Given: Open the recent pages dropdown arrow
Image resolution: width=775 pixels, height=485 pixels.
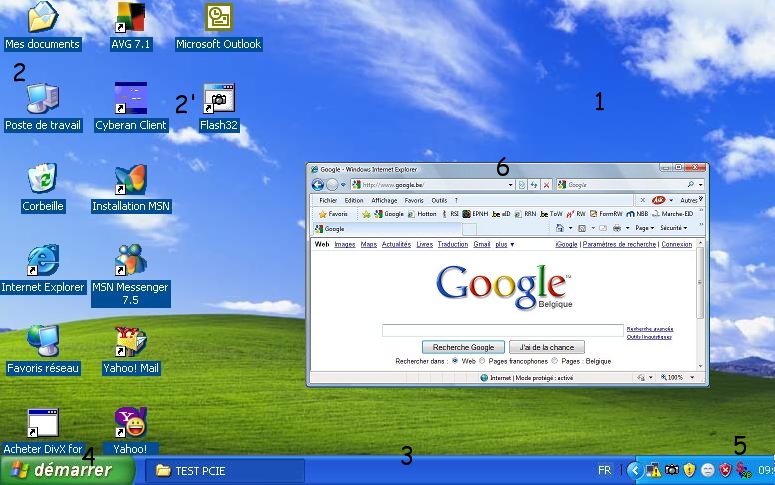Looking at the screenshot, I should pos(343,185).
